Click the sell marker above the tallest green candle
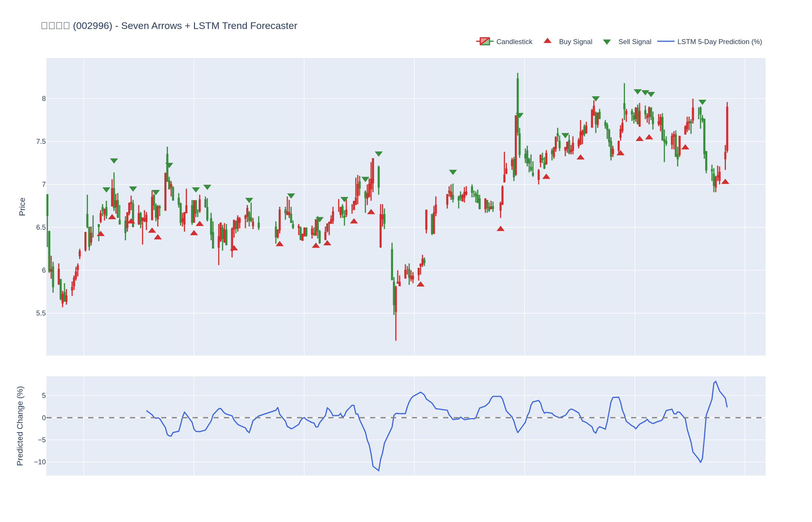This screenshot has height=522, width=812. 519,115
